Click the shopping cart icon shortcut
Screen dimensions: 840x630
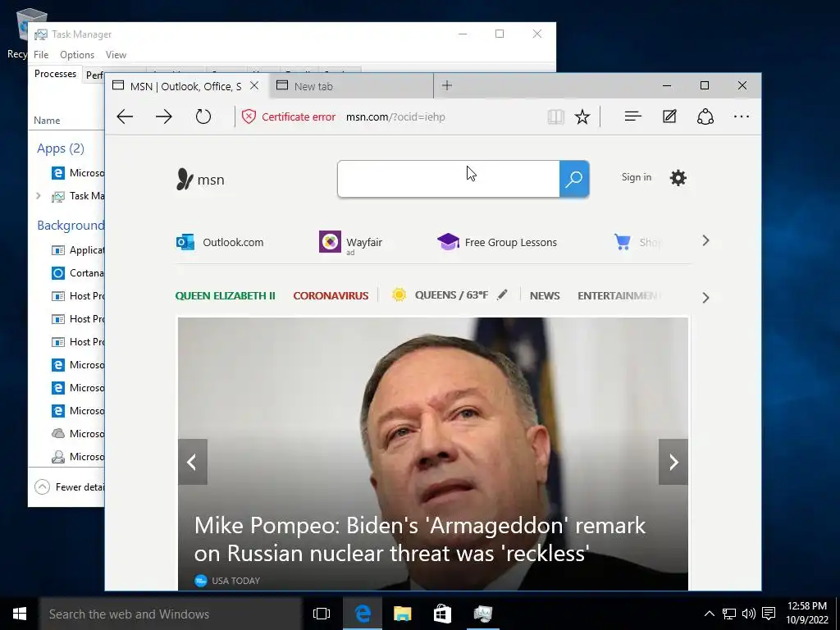pyautogui.click(x=623, y=242)
